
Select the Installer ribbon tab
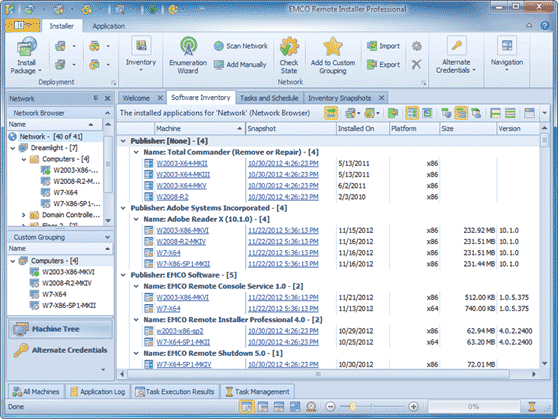[x=62, y=26]
